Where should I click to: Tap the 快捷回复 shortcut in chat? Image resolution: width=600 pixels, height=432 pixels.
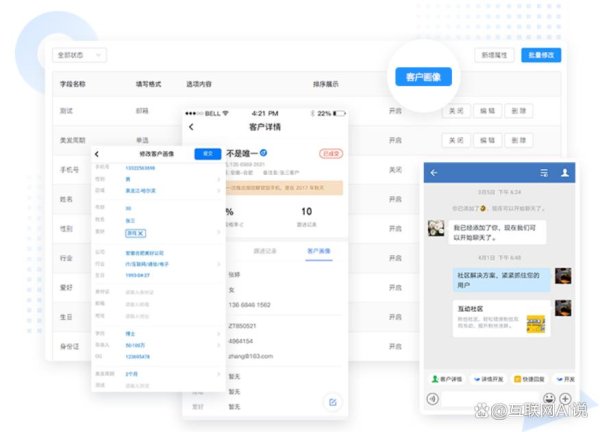click(529, 379)
